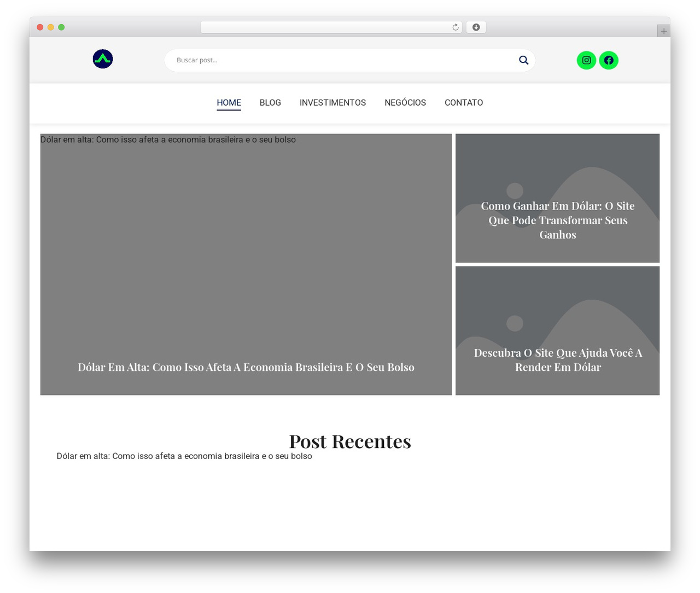Click the green fullscreen window button
The image size is (700, 593).
pyautogui.click(x=61, y=27)
